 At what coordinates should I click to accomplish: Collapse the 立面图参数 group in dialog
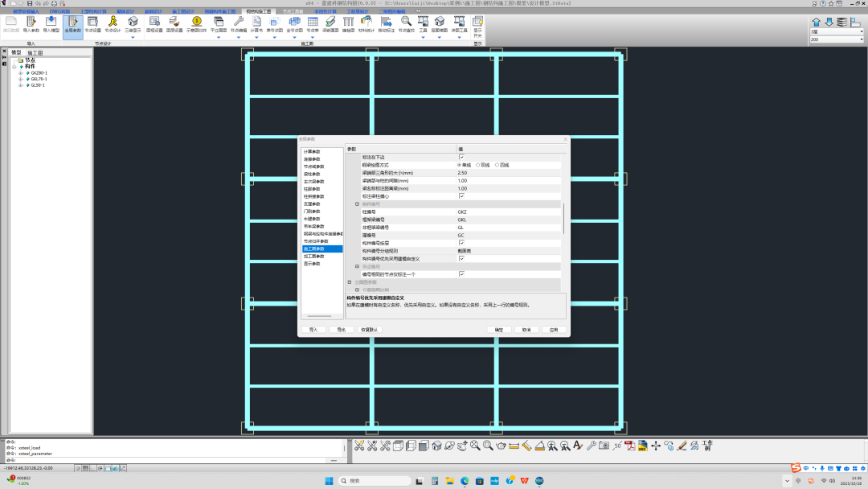click(x=350, y=281)
